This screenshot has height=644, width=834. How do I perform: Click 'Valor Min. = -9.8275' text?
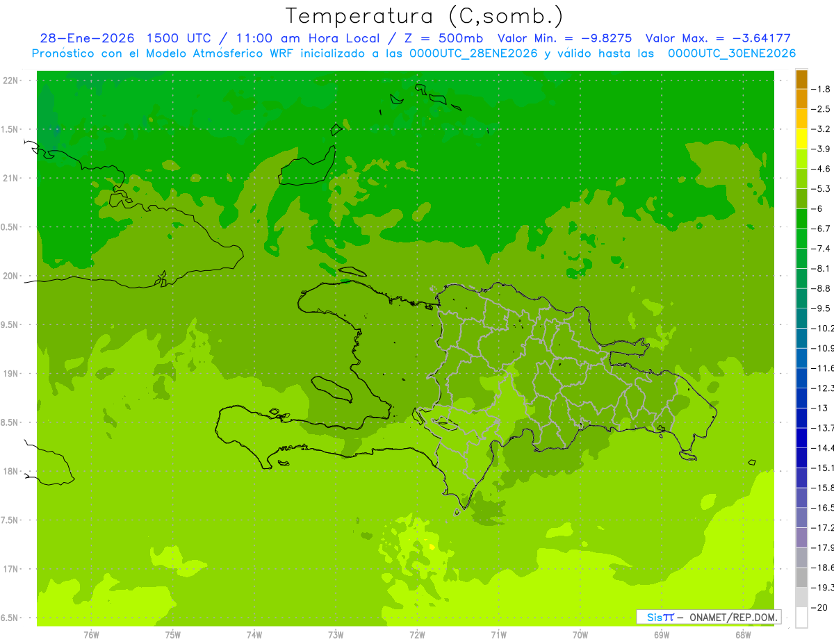[565, 38]
